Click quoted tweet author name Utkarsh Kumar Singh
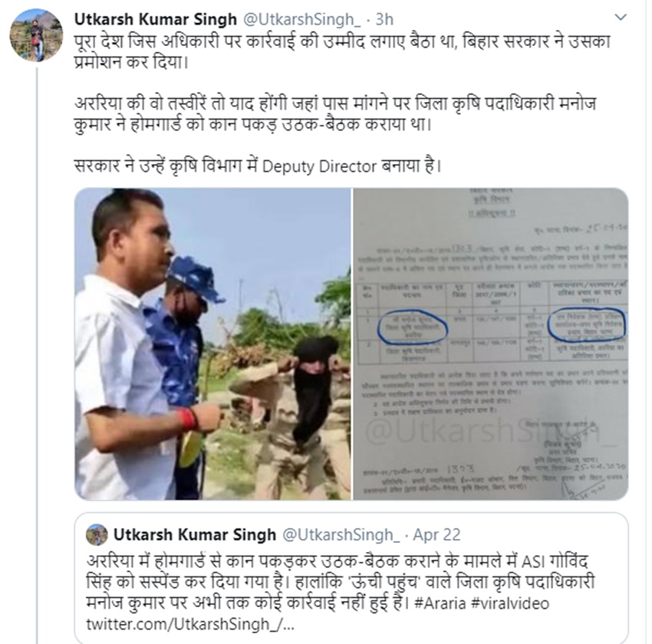Image resolution: width=652 pixels, height=644 pixels. [x=195, y=534]
